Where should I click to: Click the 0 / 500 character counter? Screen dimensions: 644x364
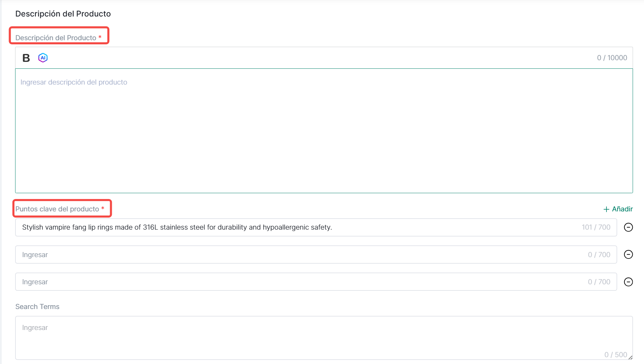click(615, 355)
